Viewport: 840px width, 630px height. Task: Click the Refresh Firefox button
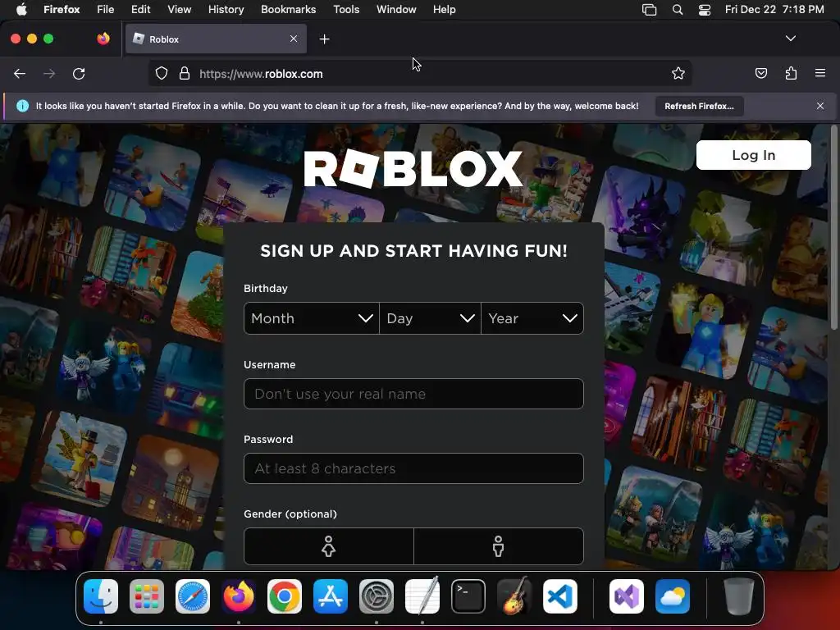[x=699, y=106]
